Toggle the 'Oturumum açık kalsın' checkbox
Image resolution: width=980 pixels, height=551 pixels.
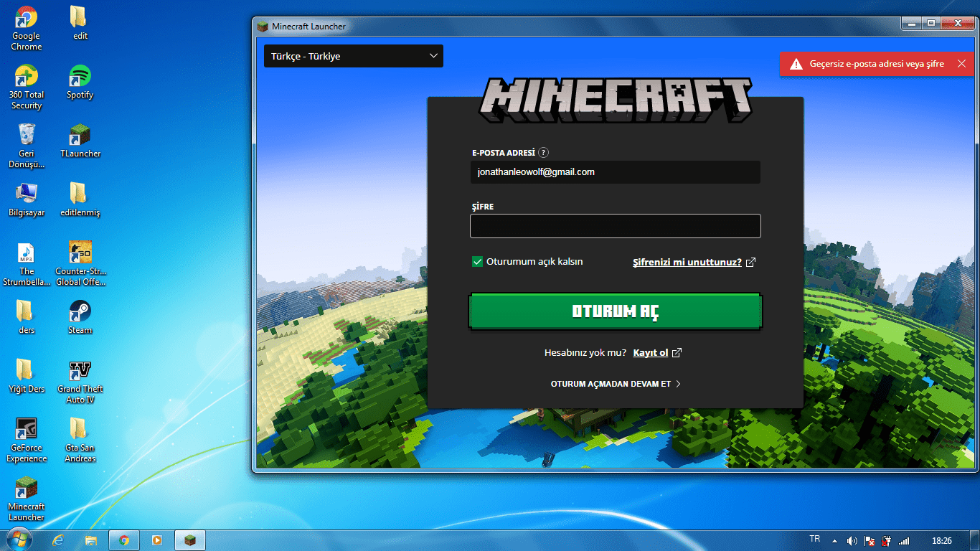coord(477,262)
